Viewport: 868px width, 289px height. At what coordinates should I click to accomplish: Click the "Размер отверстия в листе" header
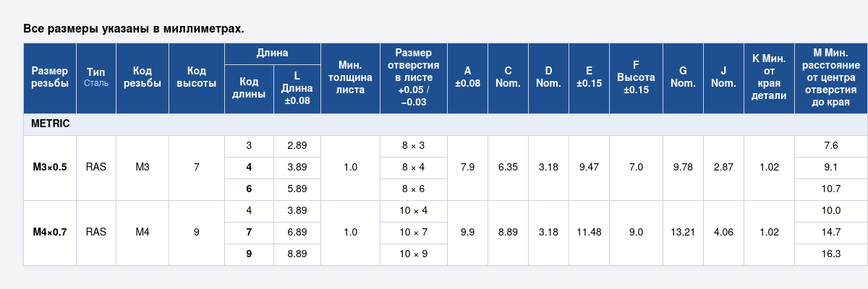(414, 77)
